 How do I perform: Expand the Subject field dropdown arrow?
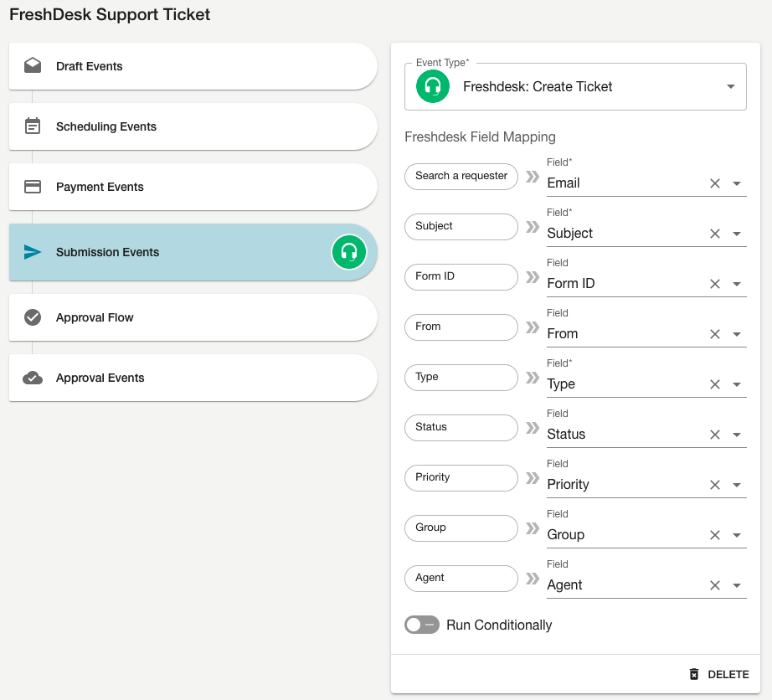(x=737, y=234)
